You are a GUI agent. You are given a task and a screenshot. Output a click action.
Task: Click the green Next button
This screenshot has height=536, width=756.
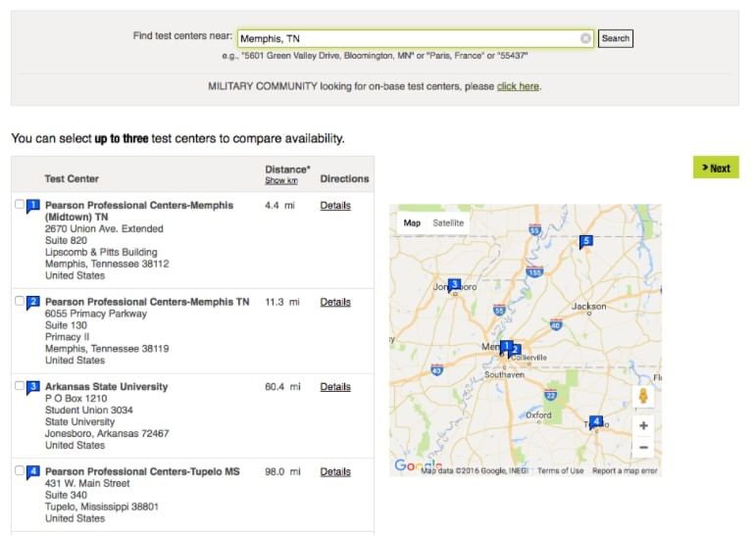click(716, 168)
